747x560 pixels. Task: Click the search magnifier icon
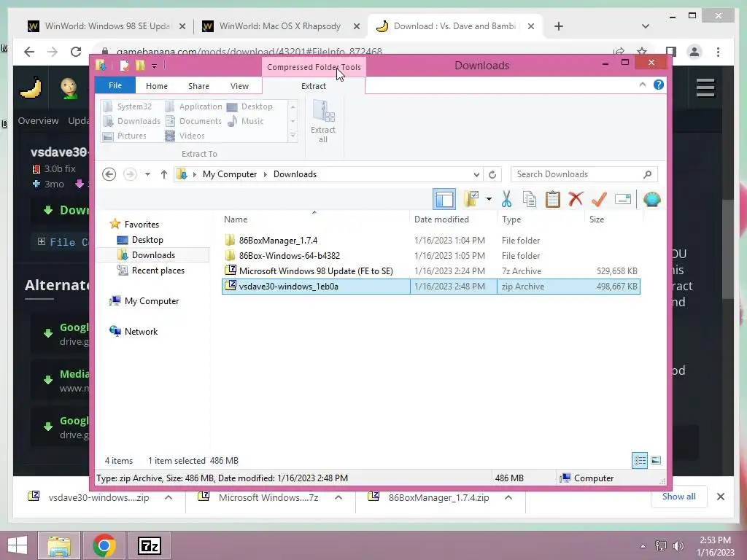[x=648, y=174]
